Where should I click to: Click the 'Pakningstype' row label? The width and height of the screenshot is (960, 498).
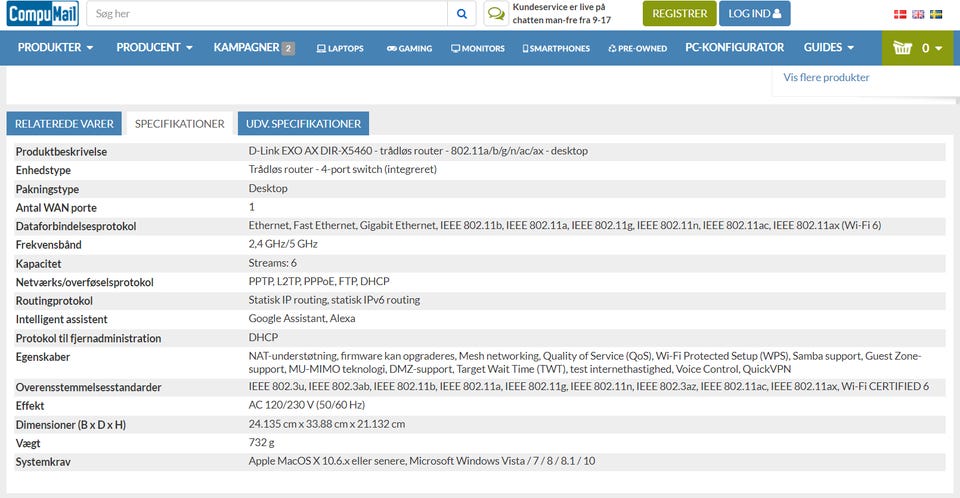tap(47, 189)
